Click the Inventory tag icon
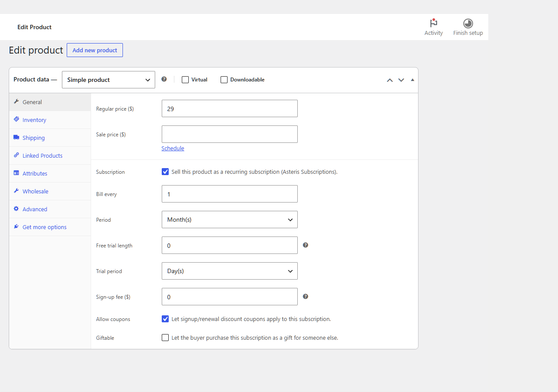This screenshot has width=558, height=392. click(17, 119)
